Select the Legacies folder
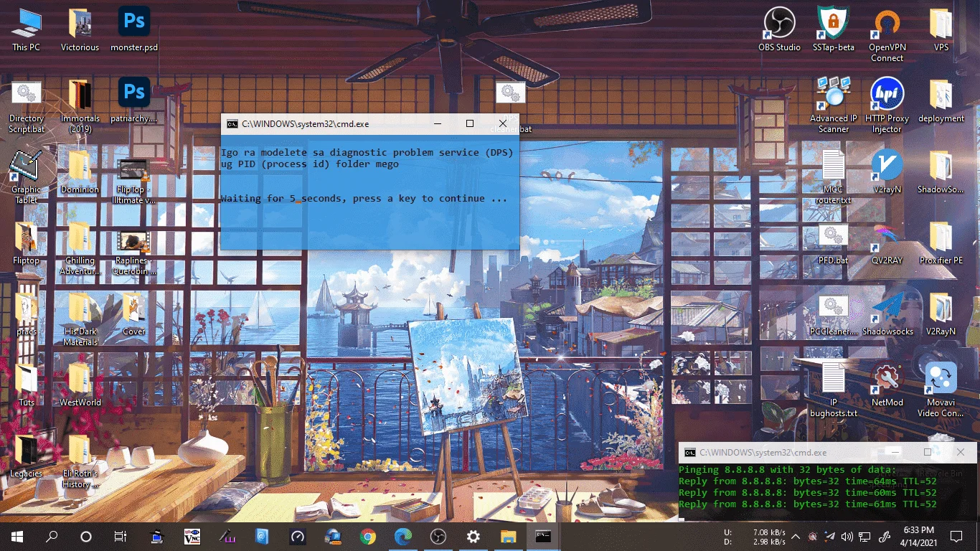This screenshot has height=551, width=980. (x=26, y=456)
